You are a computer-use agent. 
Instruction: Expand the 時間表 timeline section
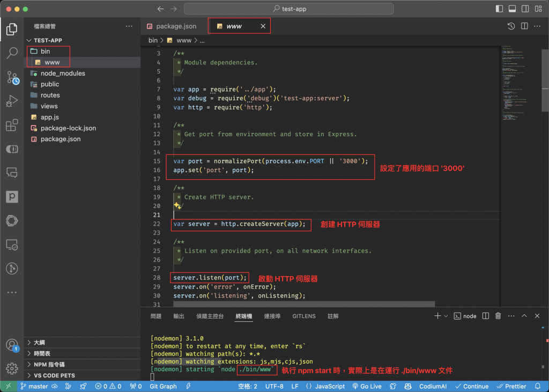(x=82, y=353)
